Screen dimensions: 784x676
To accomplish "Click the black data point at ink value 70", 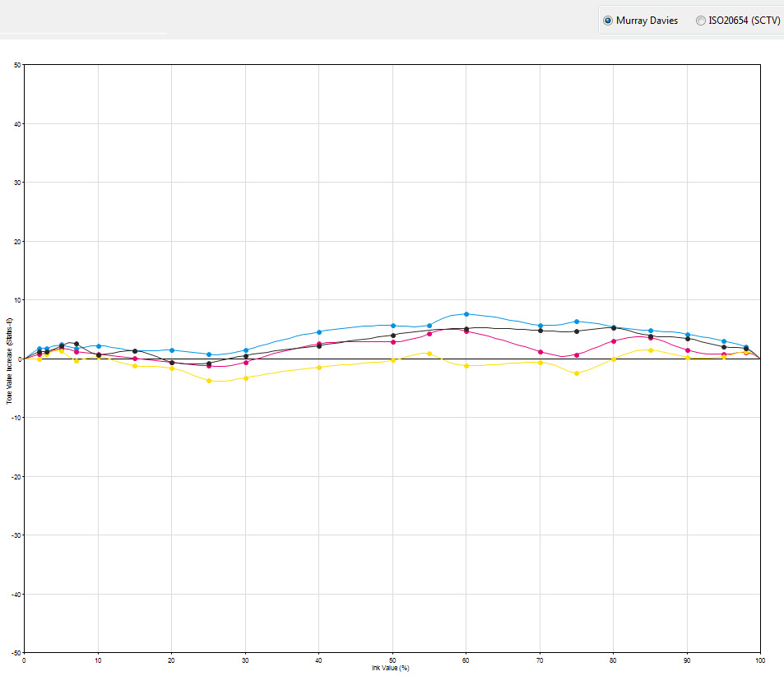I will (x=540, y=331).
